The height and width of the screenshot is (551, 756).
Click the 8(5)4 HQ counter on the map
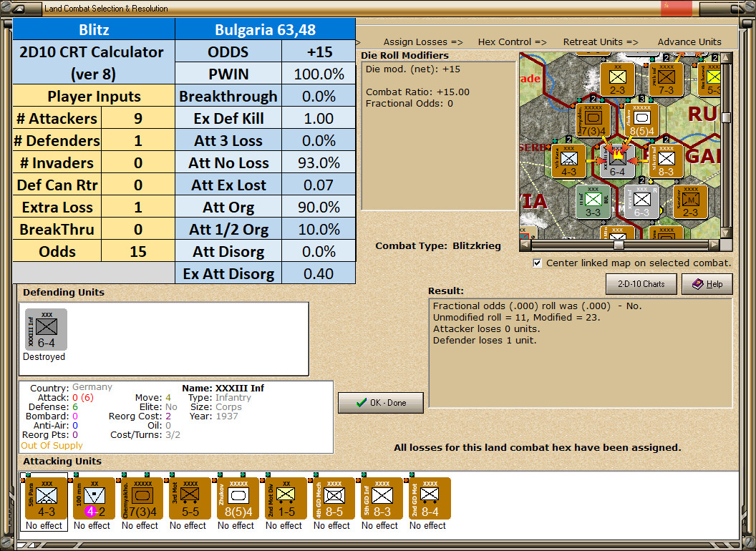[641, 120]
